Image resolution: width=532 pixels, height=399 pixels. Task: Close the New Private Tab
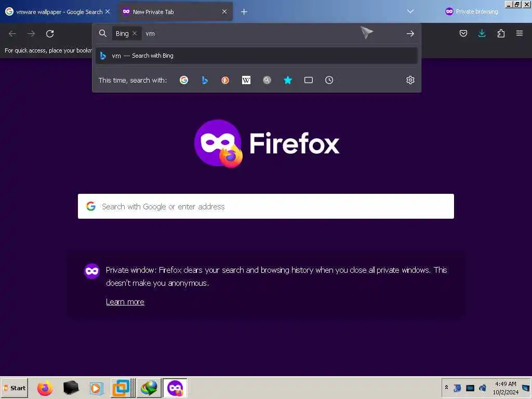pos(224,11)
